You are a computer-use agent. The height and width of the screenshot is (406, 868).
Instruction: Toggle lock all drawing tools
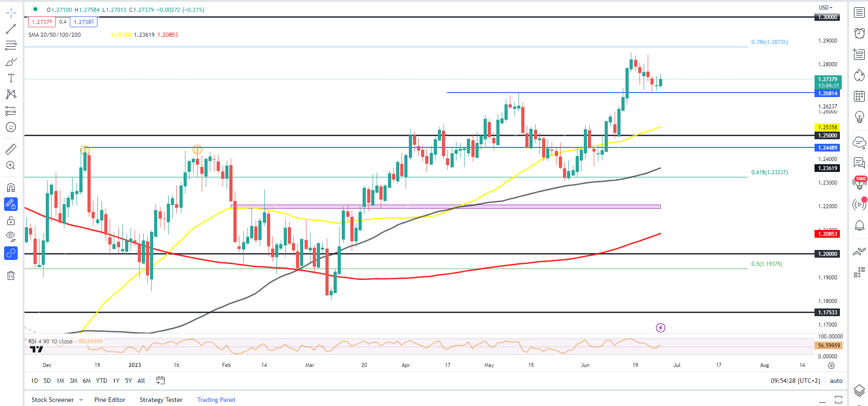click(x=11, y=221)
